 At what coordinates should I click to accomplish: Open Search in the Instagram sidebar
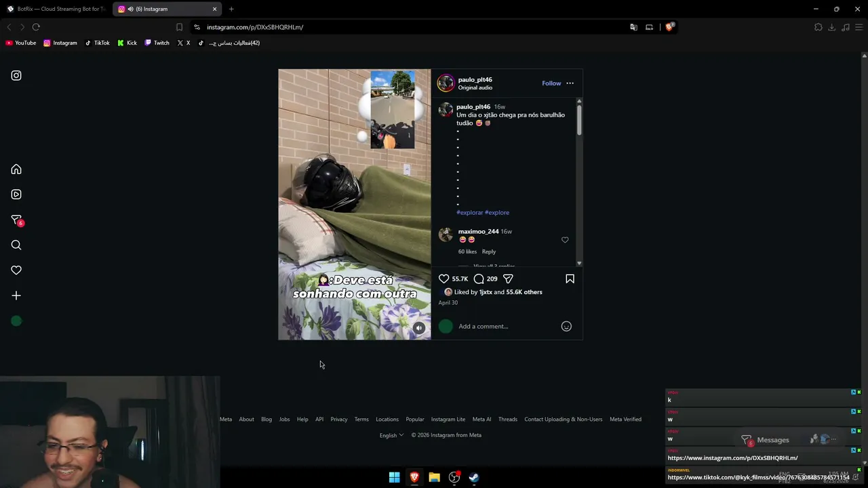(16, 245)
